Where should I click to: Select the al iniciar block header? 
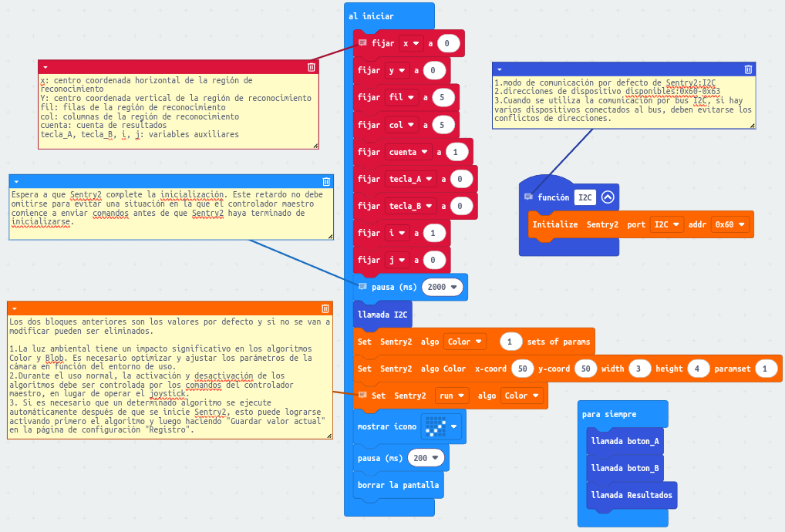371,16
